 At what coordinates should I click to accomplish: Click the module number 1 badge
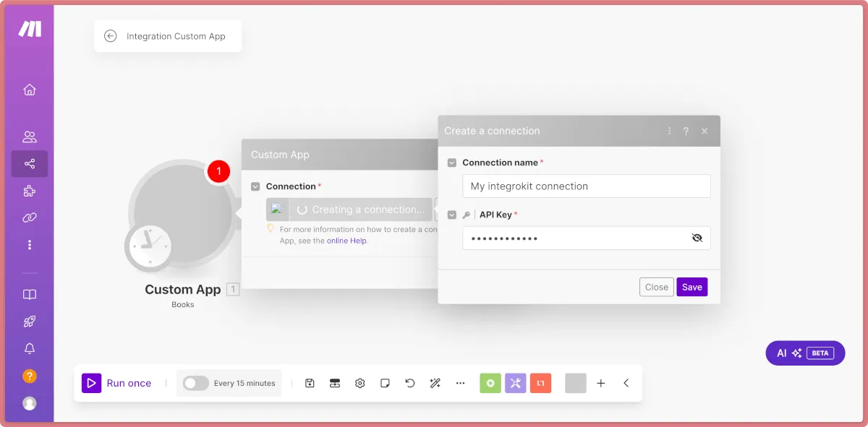[x=233, y=289]
